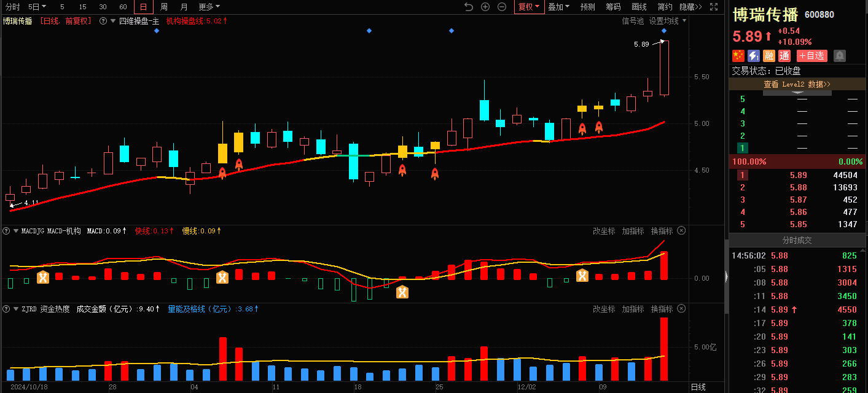Add stock to watchlist with +自选
Viewport: 868px width, 393px height.
click(812, 56)
